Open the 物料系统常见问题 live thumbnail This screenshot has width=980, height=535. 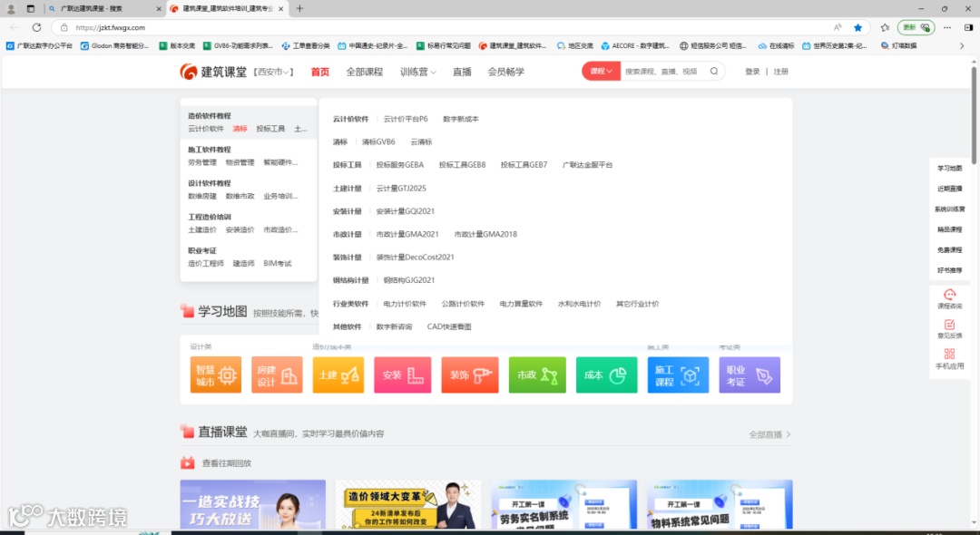click(x=720, y=504)
